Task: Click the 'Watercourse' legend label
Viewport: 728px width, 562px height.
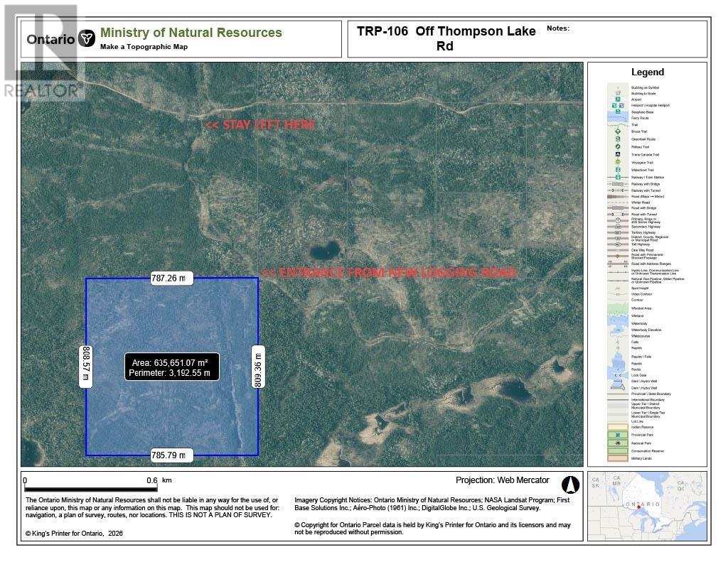Action: pos(641,336)
